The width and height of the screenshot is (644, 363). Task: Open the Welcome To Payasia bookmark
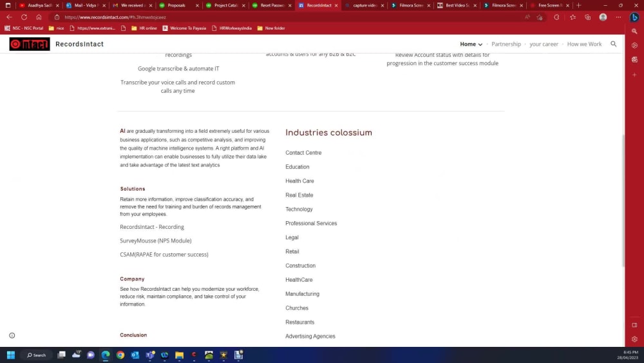pos(184,28)
